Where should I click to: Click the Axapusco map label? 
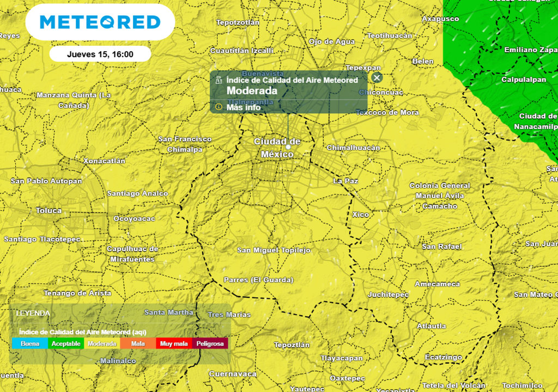point(440,19)
